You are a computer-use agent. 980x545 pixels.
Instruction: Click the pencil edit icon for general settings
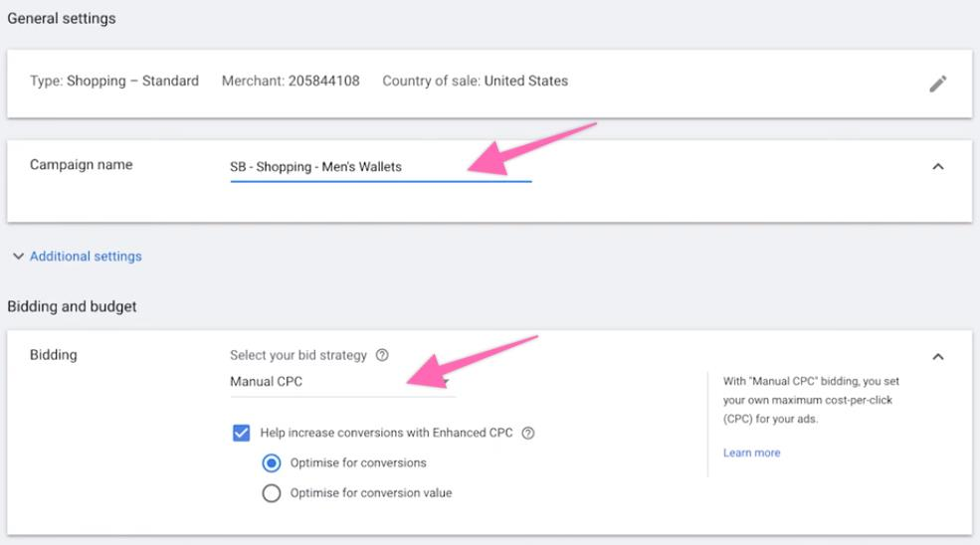tap(937, 85)
